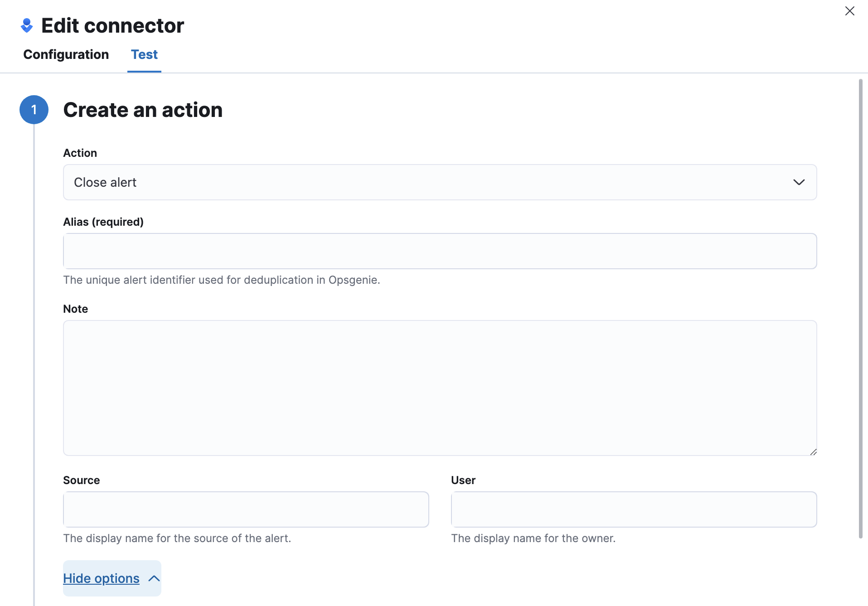Click the Note textarea resize handle
The height and width of the screenshot is (606, 868).
(813, 452)
